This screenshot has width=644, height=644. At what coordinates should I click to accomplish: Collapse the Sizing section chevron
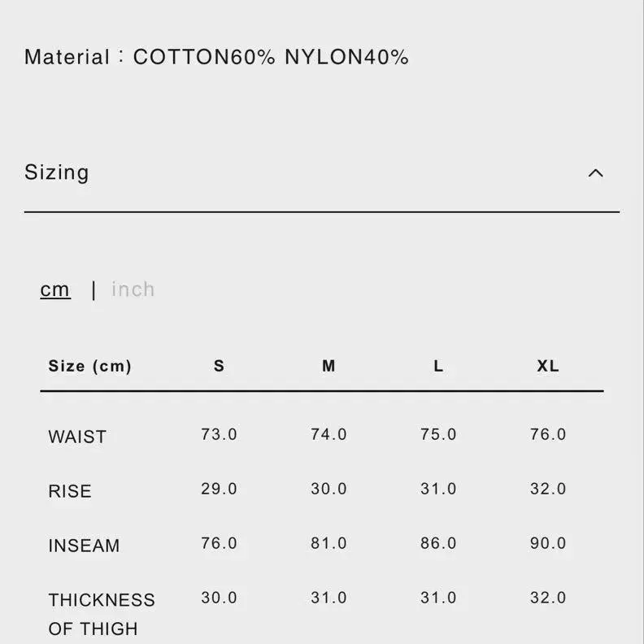(x=596, y=172)
